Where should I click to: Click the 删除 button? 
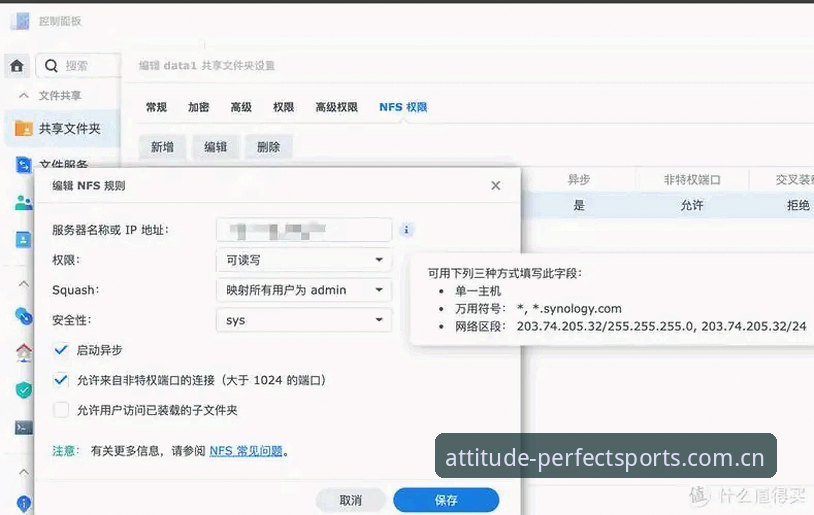point(268,147)
